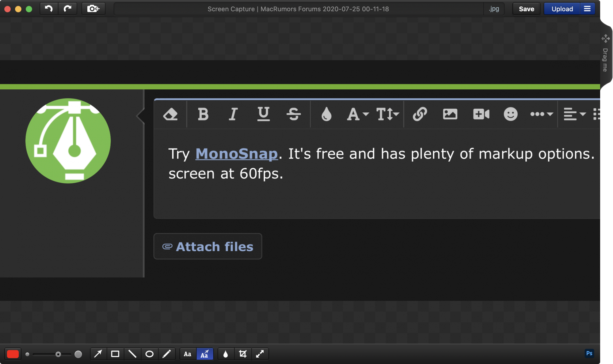Expand the more options ellipsis dropdown
This screenshot has height=364, width=613.
coord(541,114)
